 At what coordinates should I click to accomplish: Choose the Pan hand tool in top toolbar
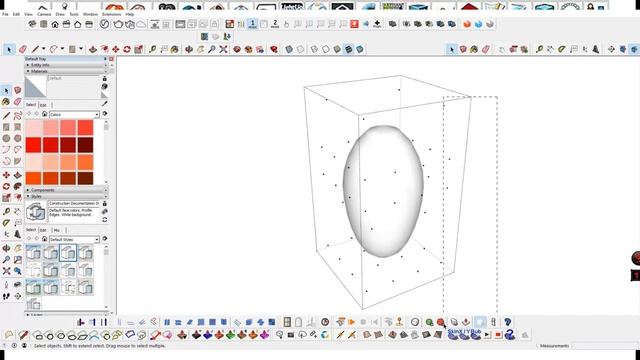coord(200,49)
